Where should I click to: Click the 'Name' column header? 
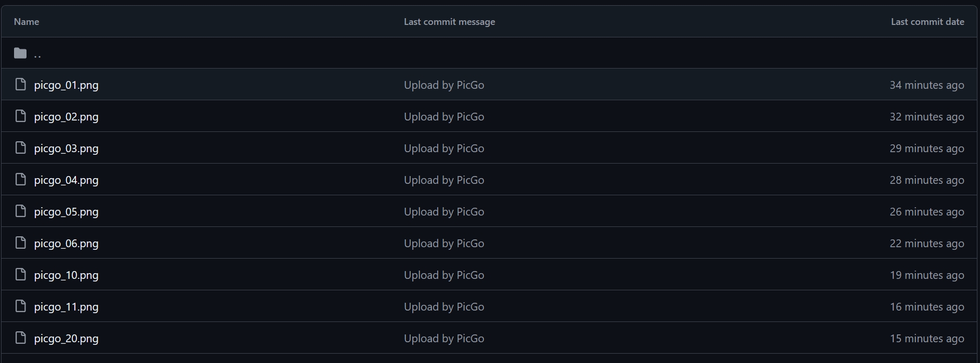(x=27, y=22)
